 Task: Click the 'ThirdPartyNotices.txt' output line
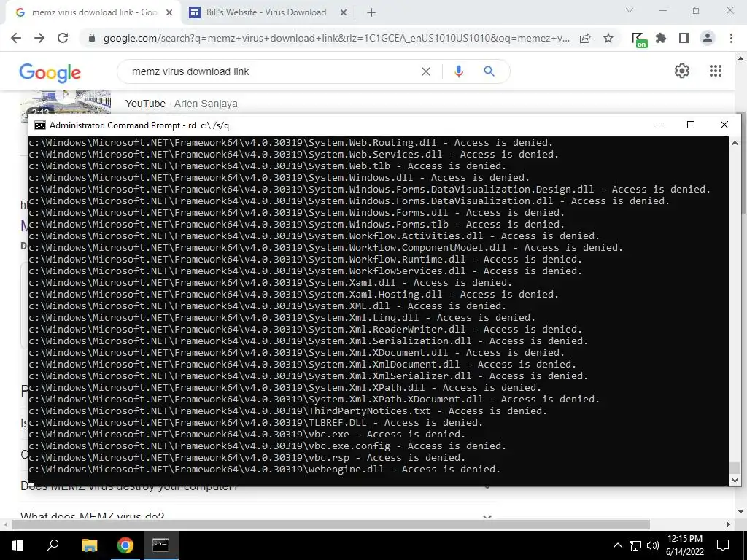tap(287, 411)
